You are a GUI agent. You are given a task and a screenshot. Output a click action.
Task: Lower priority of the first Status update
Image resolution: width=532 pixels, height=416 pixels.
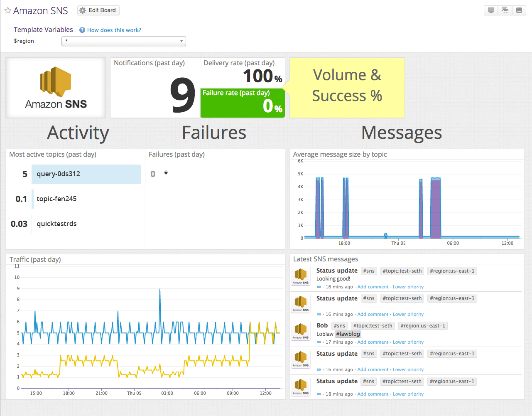(408, 287)
